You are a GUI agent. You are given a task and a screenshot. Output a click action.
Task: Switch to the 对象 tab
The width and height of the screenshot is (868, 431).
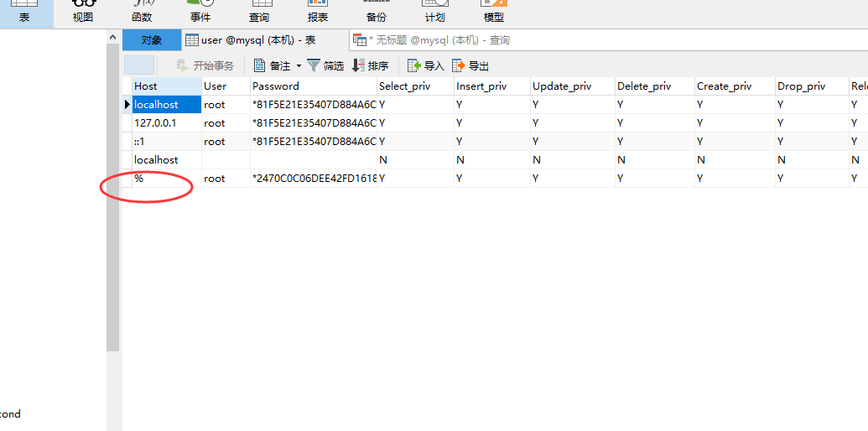pos(152,40)
